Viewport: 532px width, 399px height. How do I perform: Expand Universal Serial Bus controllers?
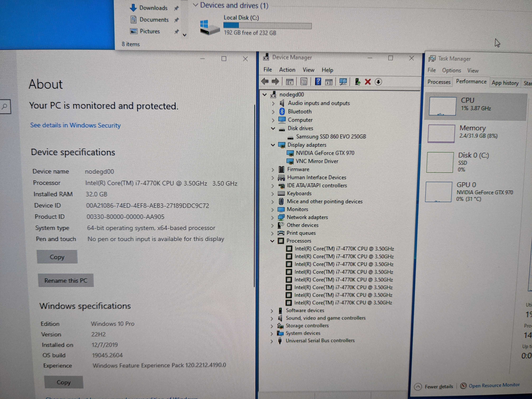click(272, 341)
